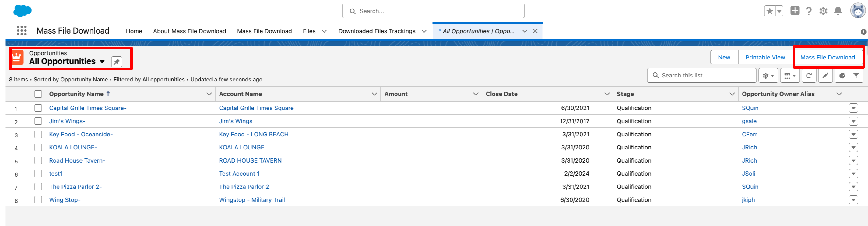Open row actions for Jim's Wings-

[853, 121]
